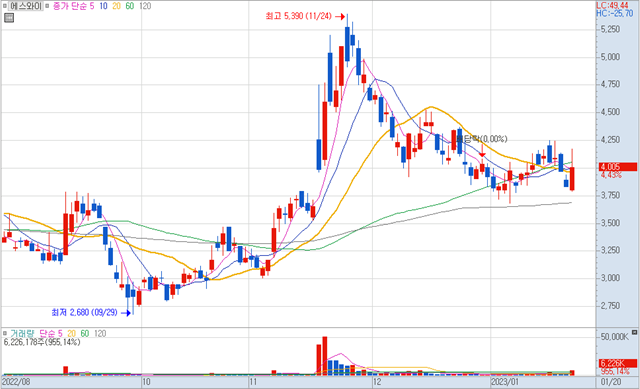Click the 2023/01 date axis label
The height and width of the screenshot is (389, 640).
pyautogui.click(x=505, y=382)
